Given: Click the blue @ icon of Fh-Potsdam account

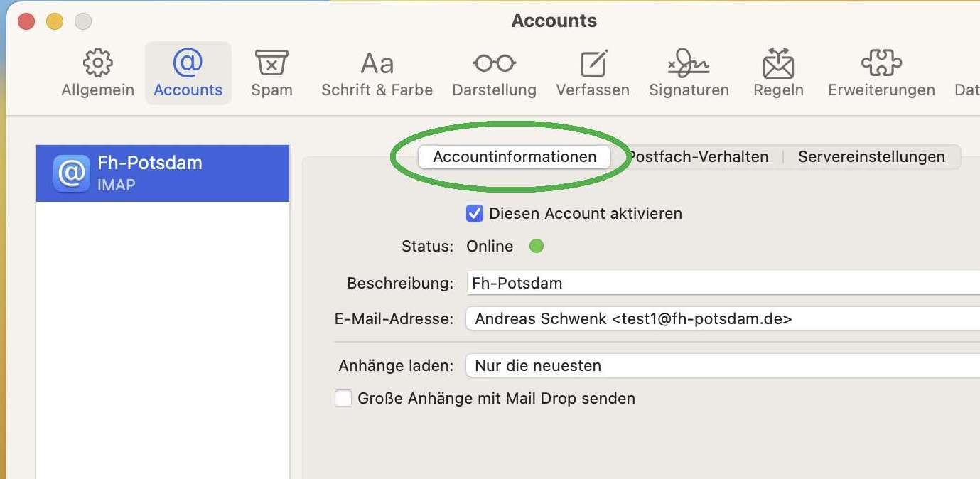Looking at the screenshot, I should point(71,173).
